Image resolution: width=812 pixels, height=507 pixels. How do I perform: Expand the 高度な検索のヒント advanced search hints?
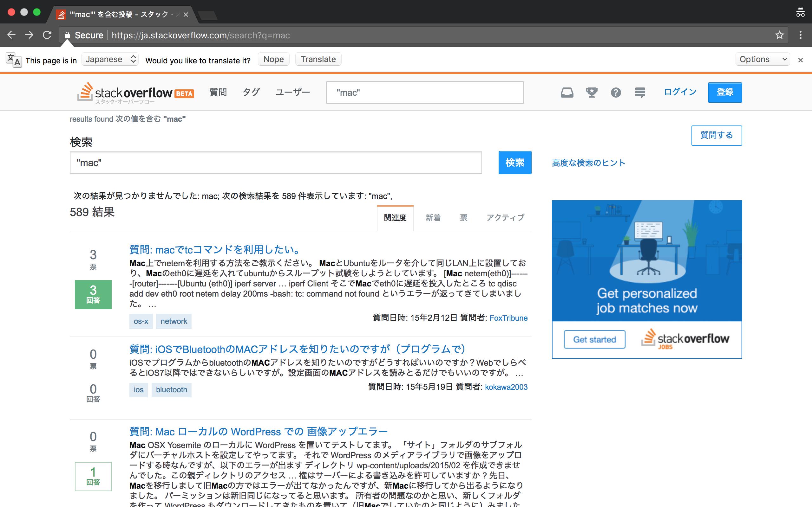pos(588,162)
